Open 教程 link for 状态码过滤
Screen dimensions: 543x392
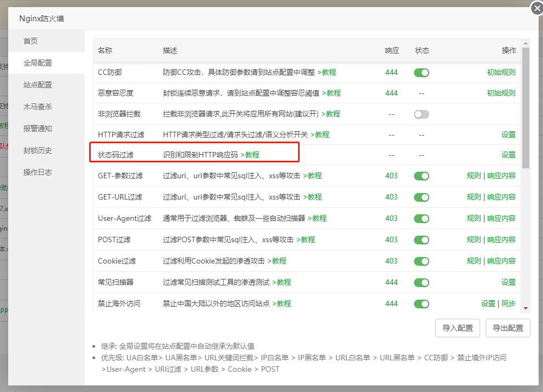point(250,155)
